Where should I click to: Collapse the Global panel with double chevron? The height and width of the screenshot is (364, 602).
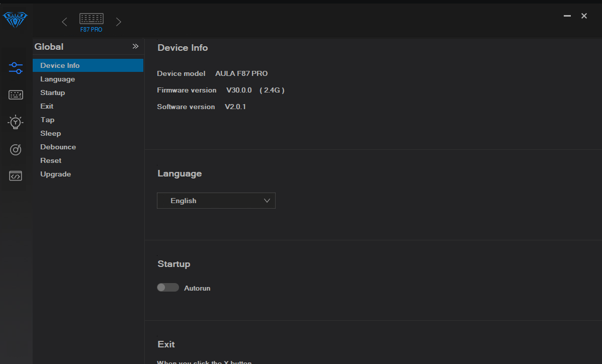click(x=135, y=46)
